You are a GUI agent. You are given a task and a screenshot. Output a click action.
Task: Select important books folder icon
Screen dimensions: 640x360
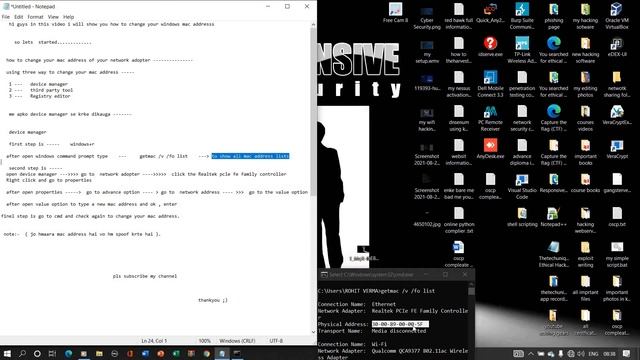[585, 152]
